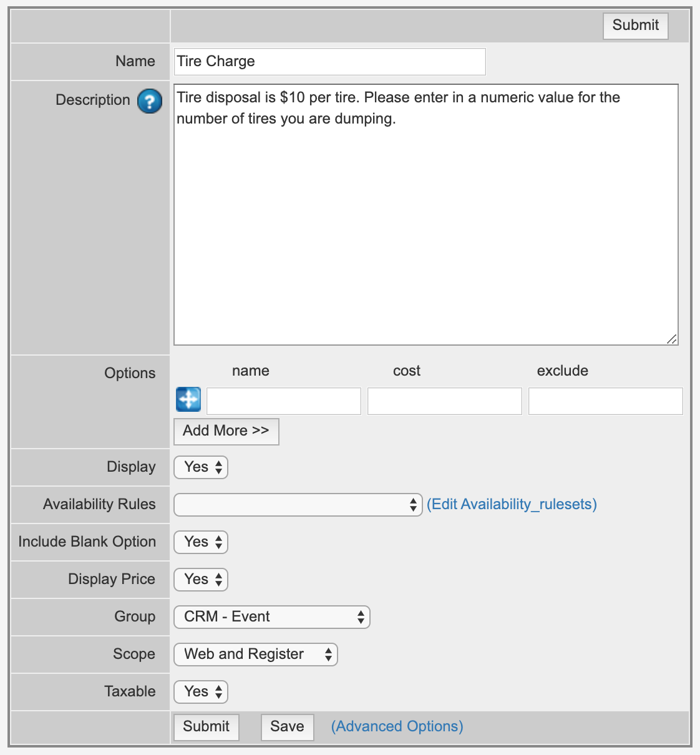Expand the Availability Rules dropdown
The height and width of the screenshot is (755, 700).
[x=298, y=505]
